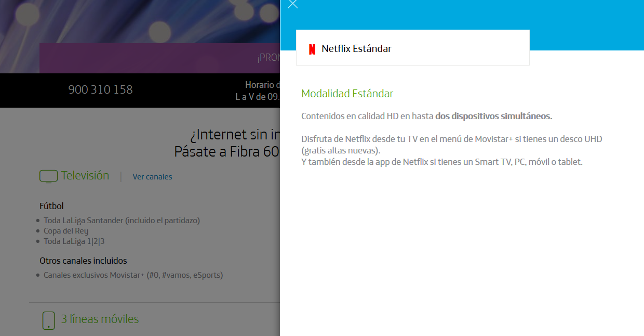Click the phone number 900 310 158
The width and height of the screenshot is (644, 336).
pyautogui.click(x=101, y=89)
